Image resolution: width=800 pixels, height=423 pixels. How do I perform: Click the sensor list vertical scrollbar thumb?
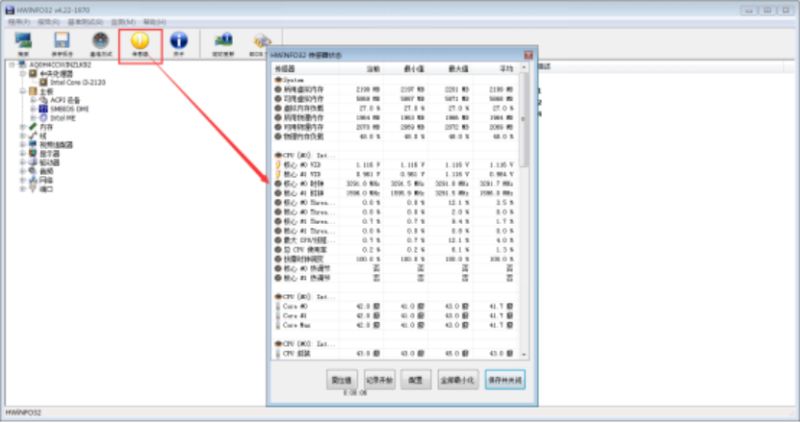click(523, 120)
